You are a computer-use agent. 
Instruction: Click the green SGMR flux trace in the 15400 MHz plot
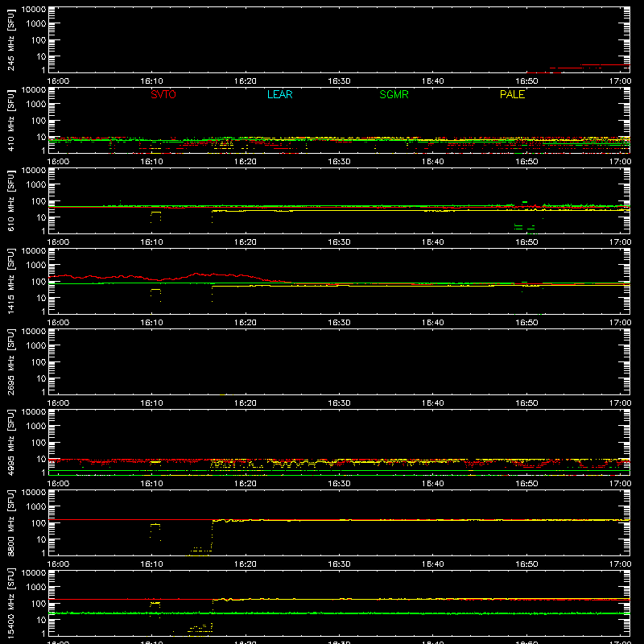(339, 613)
